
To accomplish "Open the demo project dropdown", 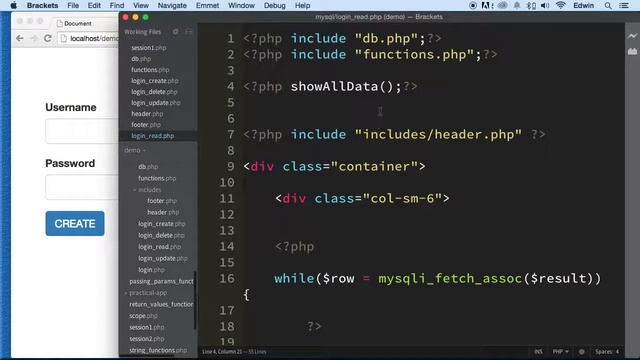I will tap(135, 150).
